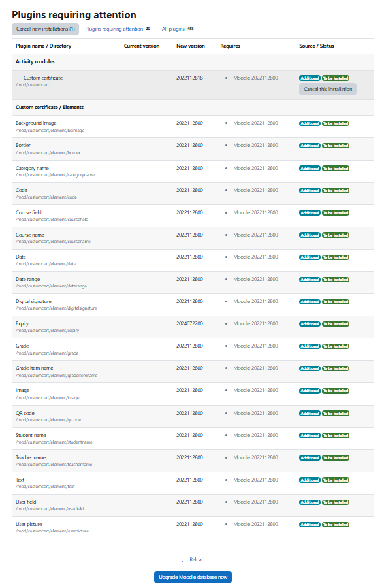
Task: Click Additional badge in QR code row
Action: [310, 414]
